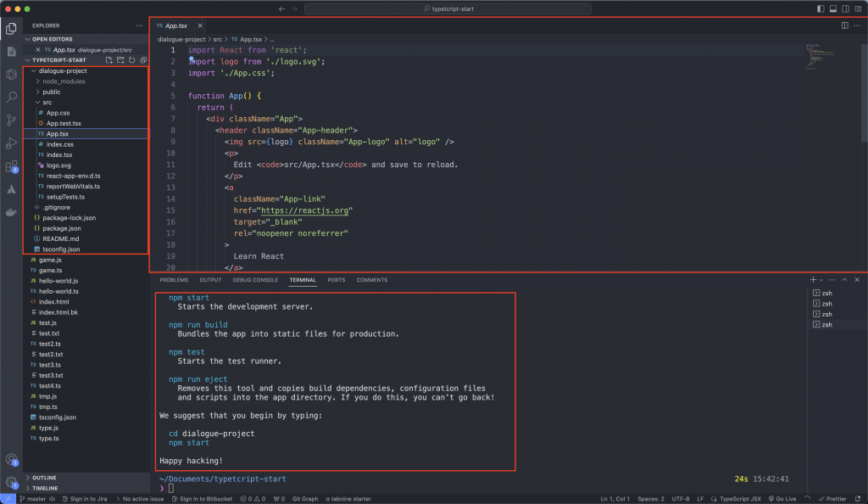
Task: Open the Search view in activity bar
Action: click(x=11, y=98)
